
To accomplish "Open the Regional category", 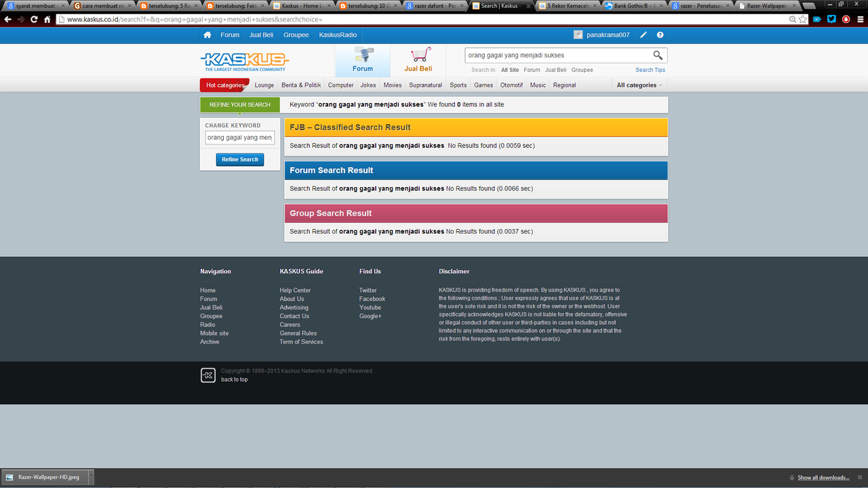I will point(564,85).
